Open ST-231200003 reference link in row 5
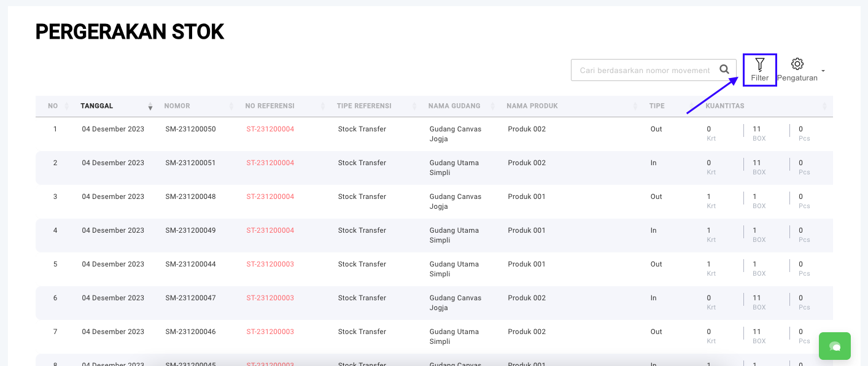 (x=270, y=265)
